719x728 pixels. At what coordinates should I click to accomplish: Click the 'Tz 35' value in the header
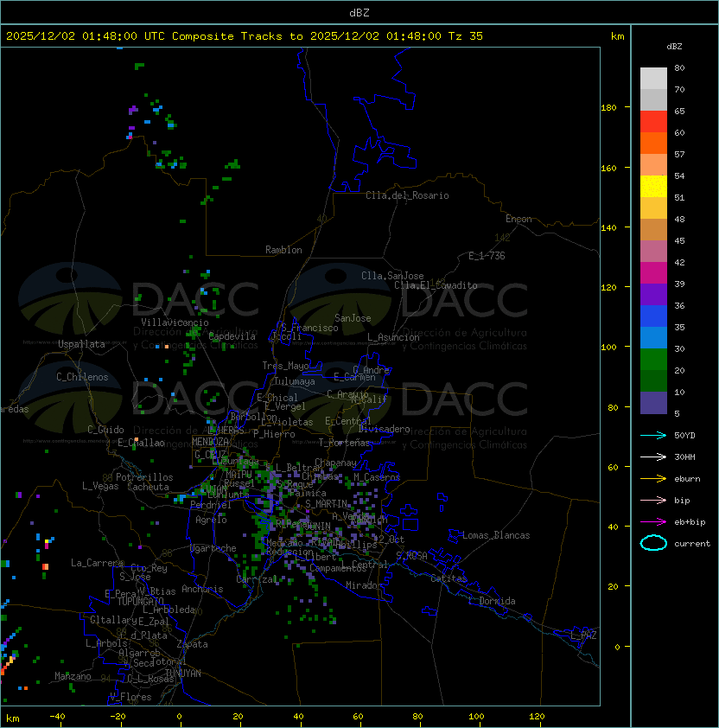pos(465,36)
